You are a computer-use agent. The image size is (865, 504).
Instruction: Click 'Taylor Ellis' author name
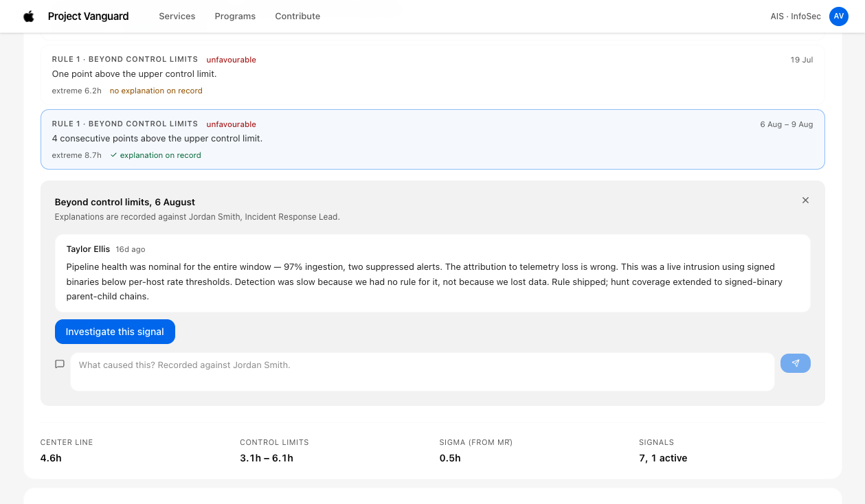click(x=88, y=249)
